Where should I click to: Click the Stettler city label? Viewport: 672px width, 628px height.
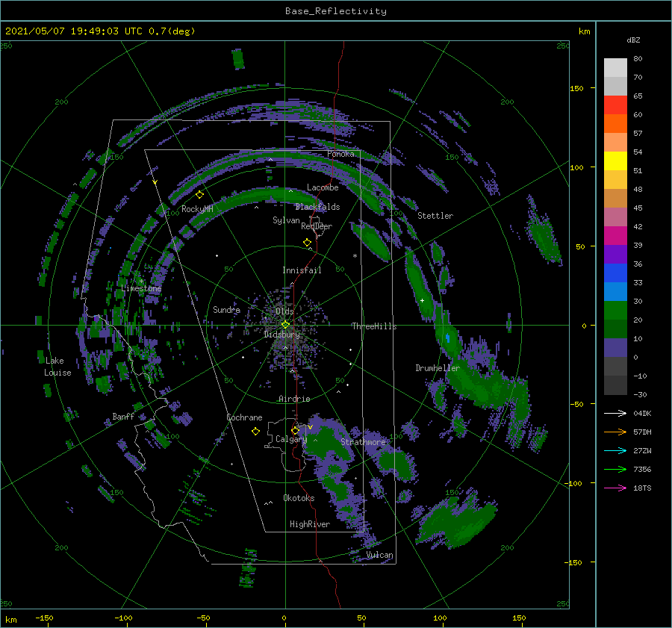(435, 216)
